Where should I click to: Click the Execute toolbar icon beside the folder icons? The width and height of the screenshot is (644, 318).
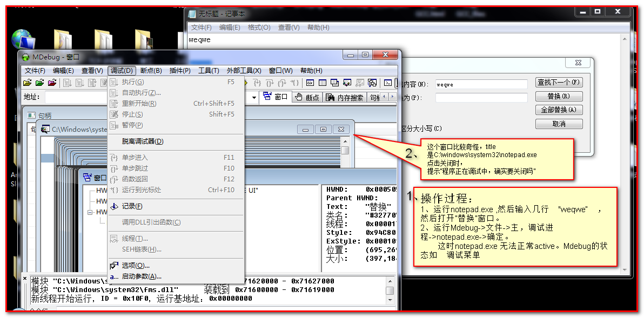coord(68,83)
